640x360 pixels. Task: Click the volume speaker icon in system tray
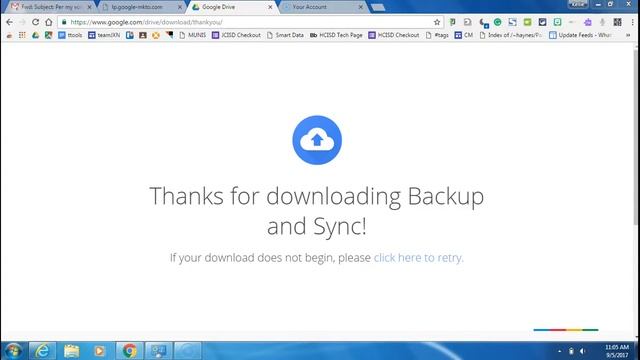(582, 351)
